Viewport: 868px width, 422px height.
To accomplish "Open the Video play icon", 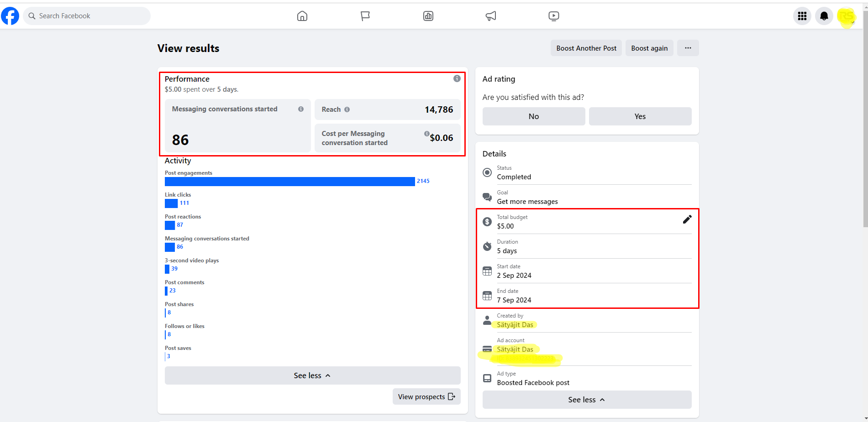I will [x=553, y=16].
